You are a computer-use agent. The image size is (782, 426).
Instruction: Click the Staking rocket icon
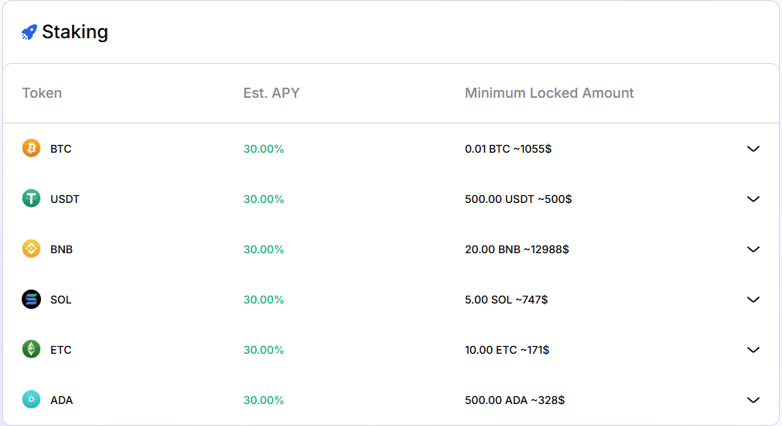29,32
